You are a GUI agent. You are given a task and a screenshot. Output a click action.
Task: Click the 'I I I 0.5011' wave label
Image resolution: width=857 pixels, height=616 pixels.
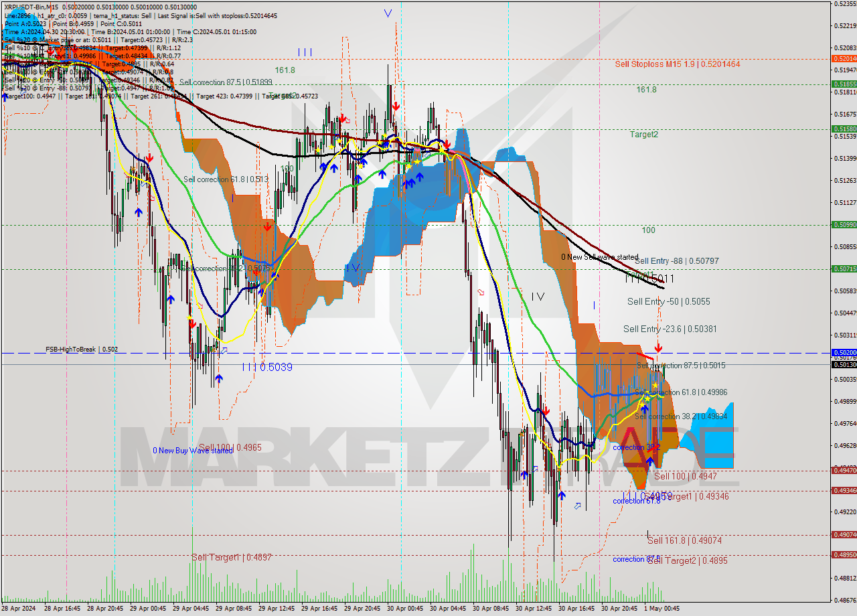click(x=649, y=278)
